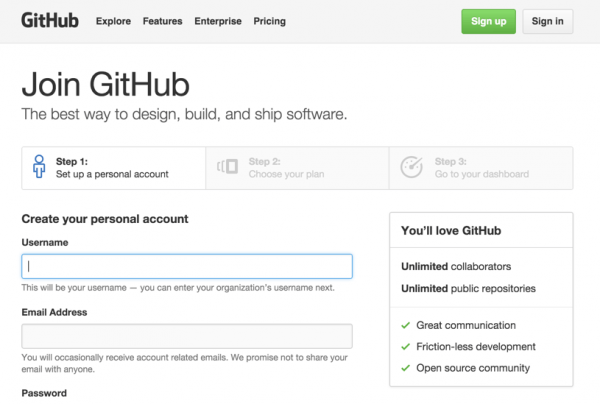Select Step 3: Go to your dashboard
The image size is (600, 404).
tap(481, 168)
